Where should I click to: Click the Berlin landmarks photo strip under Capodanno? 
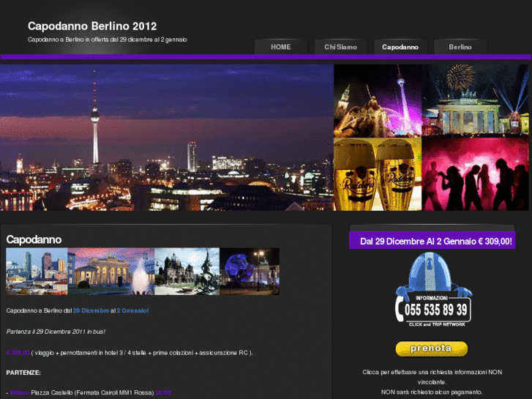(143, 272)
